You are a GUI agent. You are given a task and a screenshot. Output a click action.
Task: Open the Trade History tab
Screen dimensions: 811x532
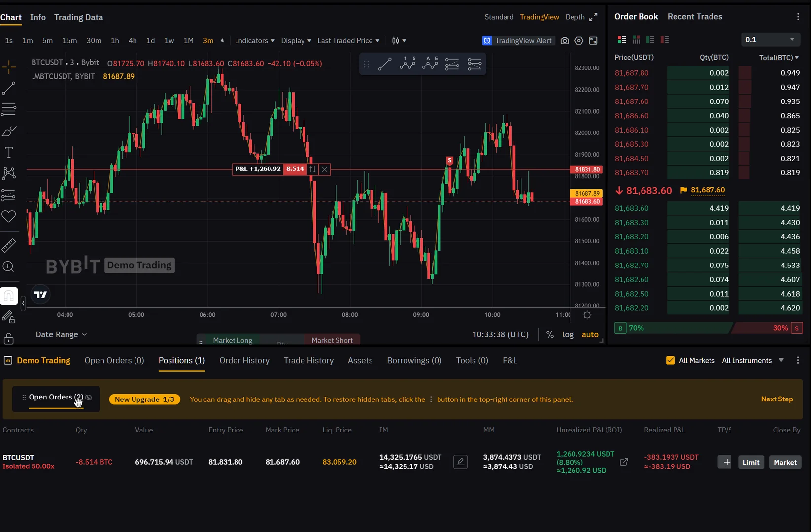click(x=308, y=360)
